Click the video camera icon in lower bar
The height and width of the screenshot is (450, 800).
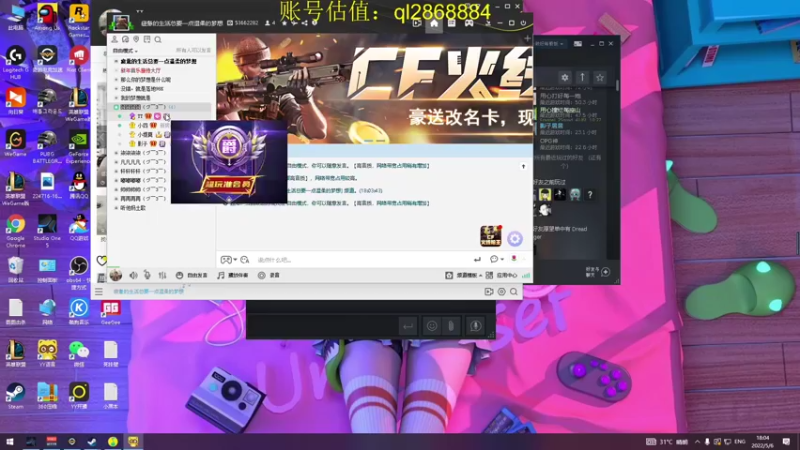coord(489,292)
